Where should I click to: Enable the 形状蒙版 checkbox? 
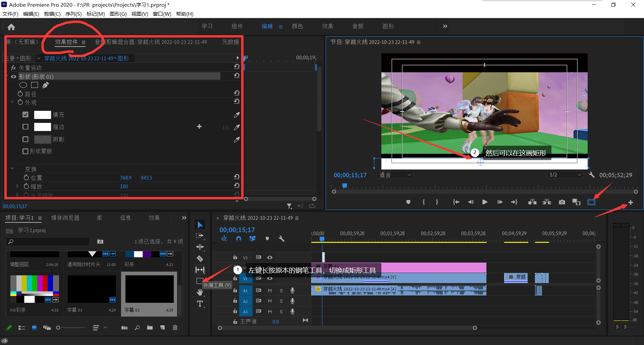point(25,151)
